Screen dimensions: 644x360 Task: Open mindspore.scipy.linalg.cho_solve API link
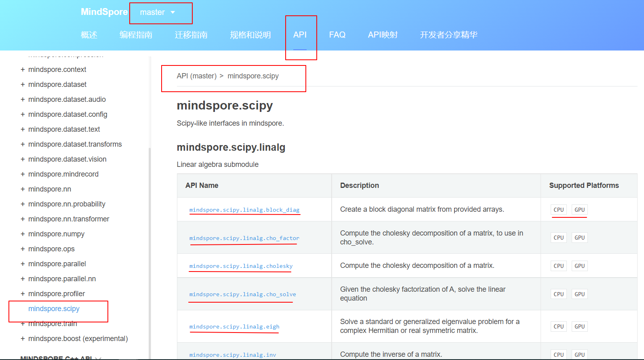click(242, 294)
